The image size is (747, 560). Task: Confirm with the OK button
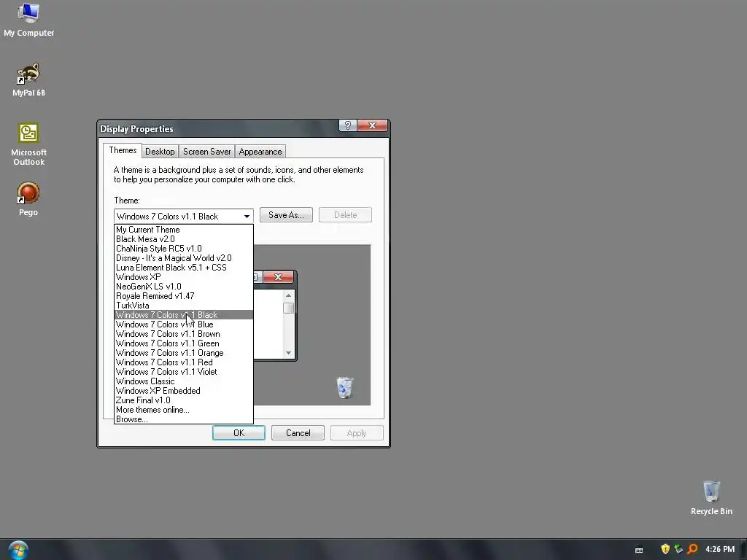(239, 433)
